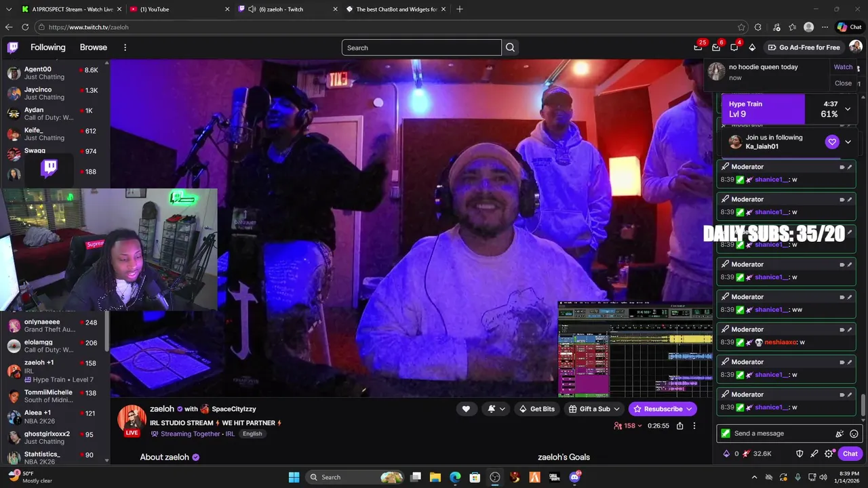Open Agent00 channel in sidebar
Viewport: 868px width, 488px height.
tap(54, 73)
